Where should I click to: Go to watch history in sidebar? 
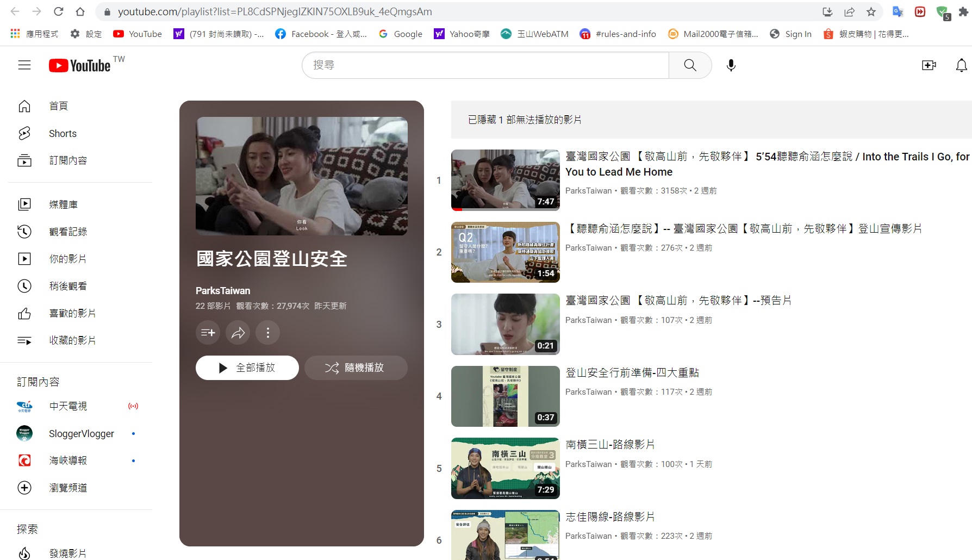click(x=68, y=232)
